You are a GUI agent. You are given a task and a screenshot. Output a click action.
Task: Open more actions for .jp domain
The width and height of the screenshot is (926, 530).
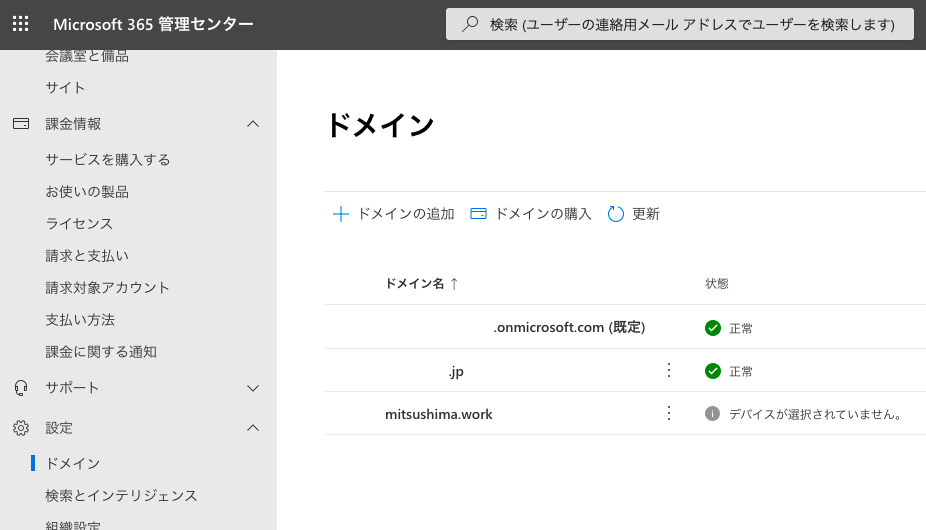click(669, 370)
